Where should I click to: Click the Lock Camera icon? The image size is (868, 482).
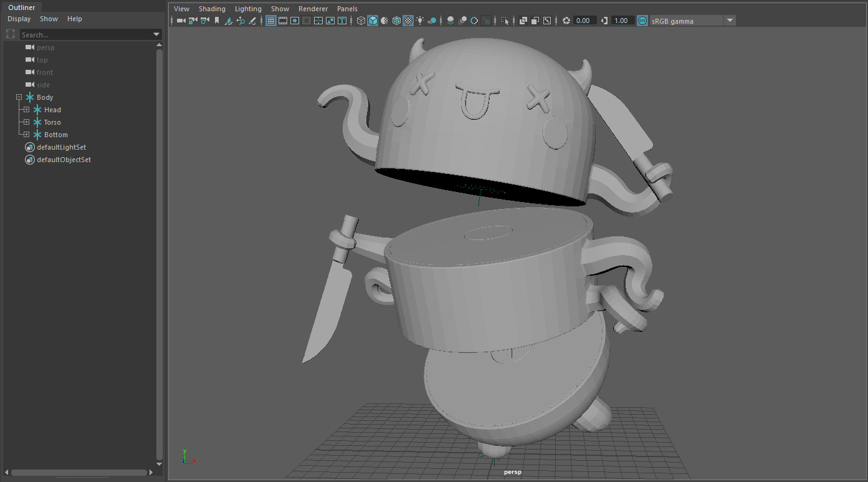193,21
